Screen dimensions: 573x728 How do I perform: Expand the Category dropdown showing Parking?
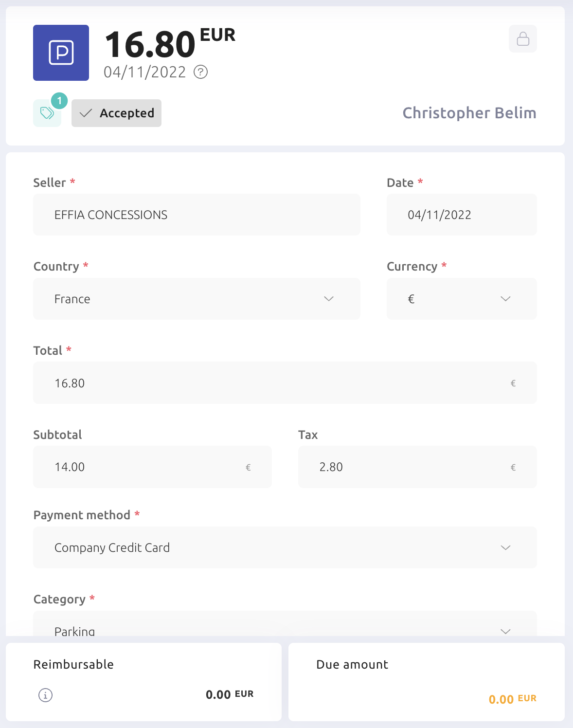pyautogui.click(x=285, y=624)
